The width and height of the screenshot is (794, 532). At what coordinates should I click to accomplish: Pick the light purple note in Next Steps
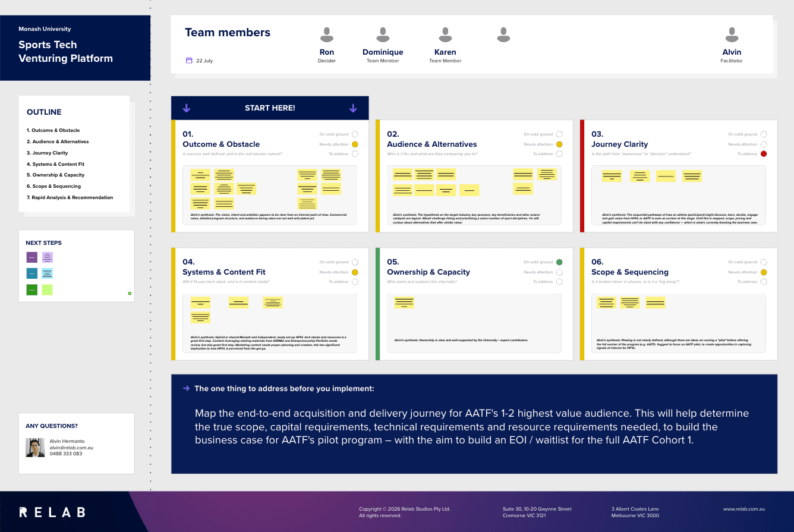pyautogui.click(x=48, y=257)
